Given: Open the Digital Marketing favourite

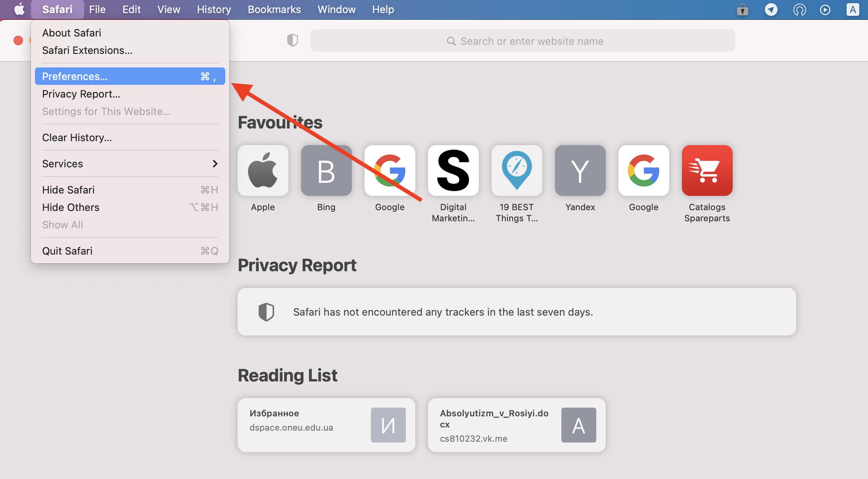Looking at the screenshot, I should [x=453, y=171].
